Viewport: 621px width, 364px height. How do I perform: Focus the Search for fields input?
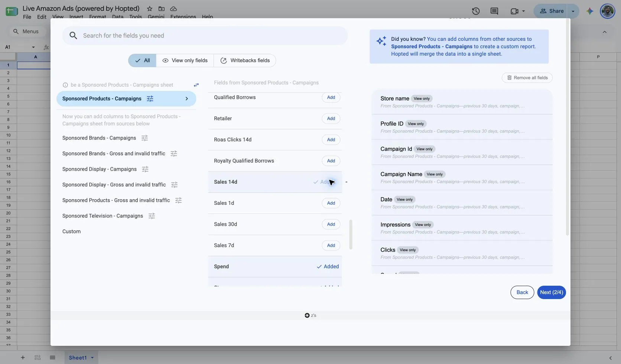205,36
